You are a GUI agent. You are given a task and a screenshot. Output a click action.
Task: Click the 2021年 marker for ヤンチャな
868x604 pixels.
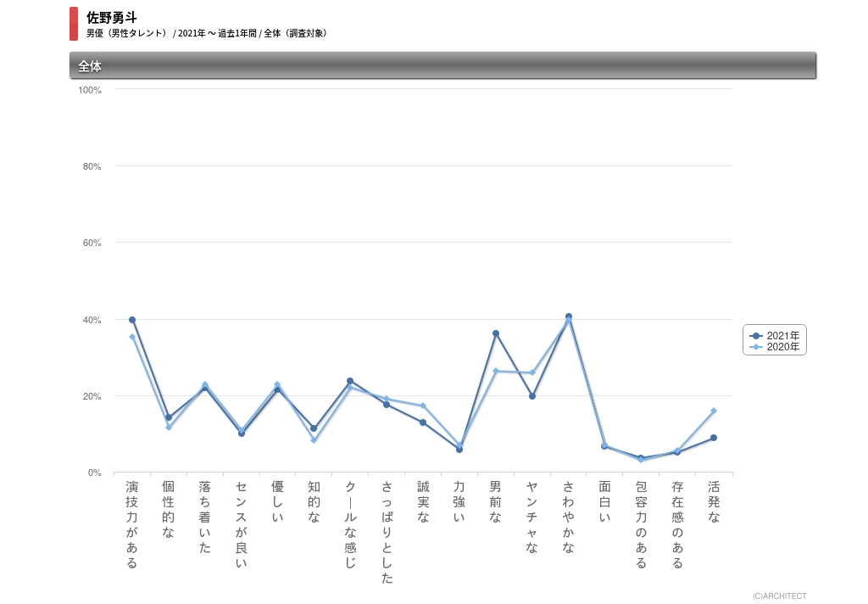point(532,396)
